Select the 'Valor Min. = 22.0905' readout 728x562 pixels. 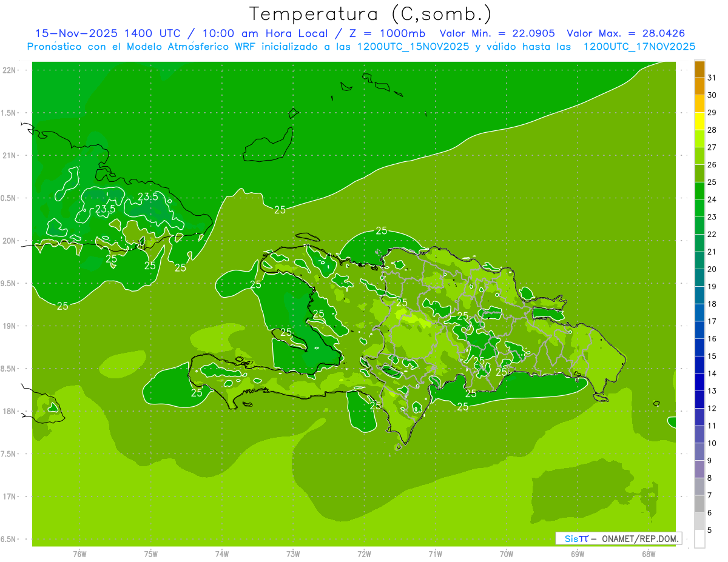(x=497, y=33)
